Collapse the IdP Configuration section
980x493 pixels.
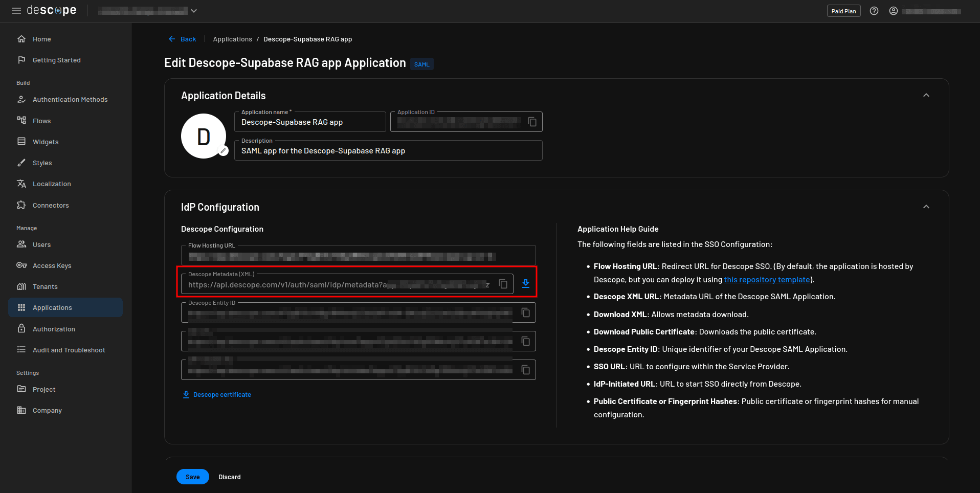point(926,207)
